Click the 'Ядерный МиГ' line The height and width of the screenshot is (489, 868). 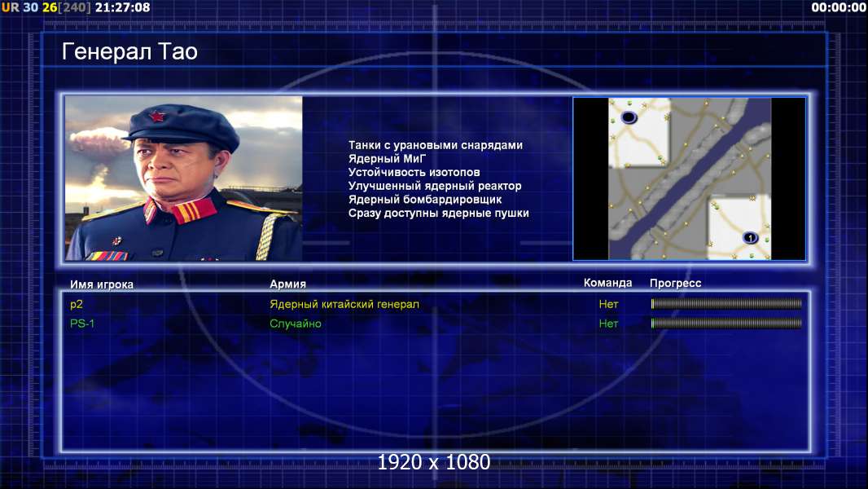pyautogui.click(x=387, y=159)
